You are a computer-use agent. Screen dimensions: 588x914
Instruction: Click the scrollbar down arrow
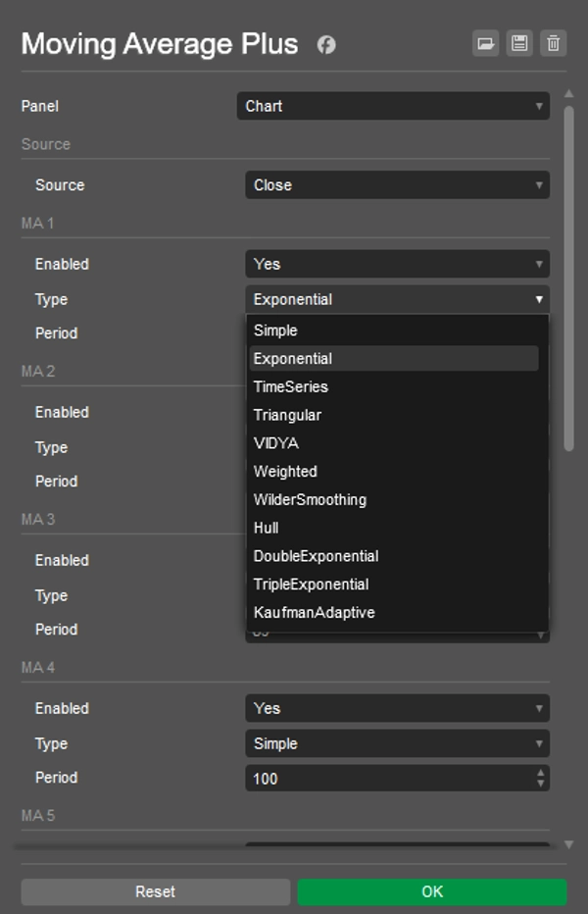point(569,844)
